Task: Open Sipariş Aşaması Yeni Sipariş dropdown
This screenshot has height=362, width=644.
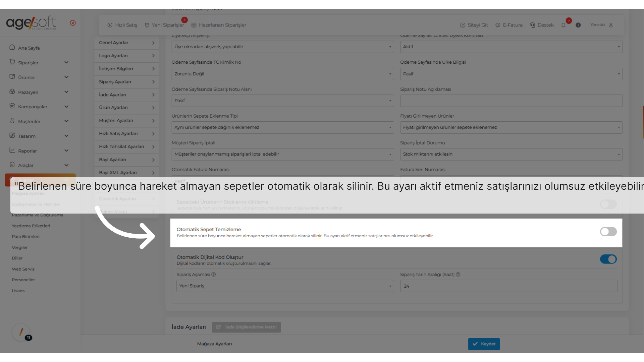Action: (285, 286)
